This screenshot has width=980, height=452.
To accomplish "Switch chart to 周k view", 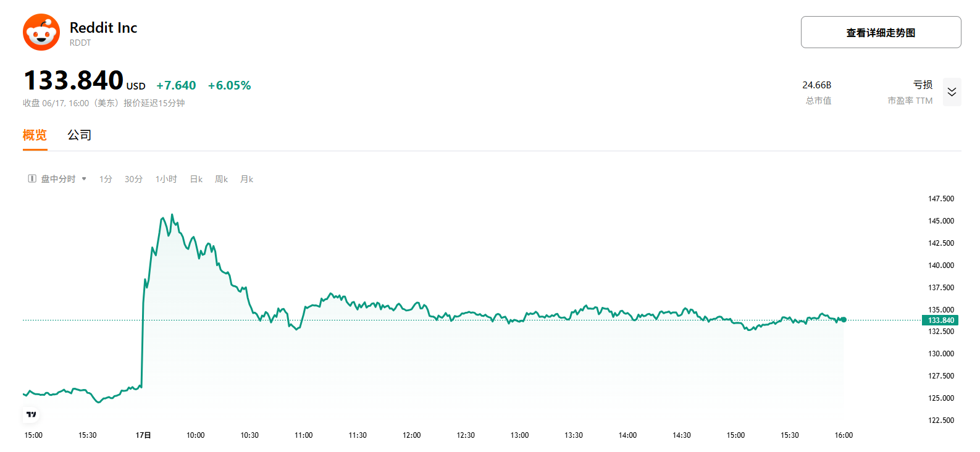I will (x=221, y=179).
